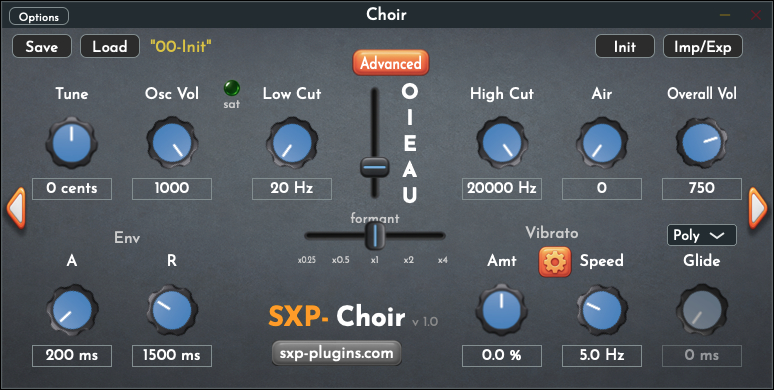Minimize the Choir plugin window
Screen dimensions: 774x390
[x=725, y=15]
